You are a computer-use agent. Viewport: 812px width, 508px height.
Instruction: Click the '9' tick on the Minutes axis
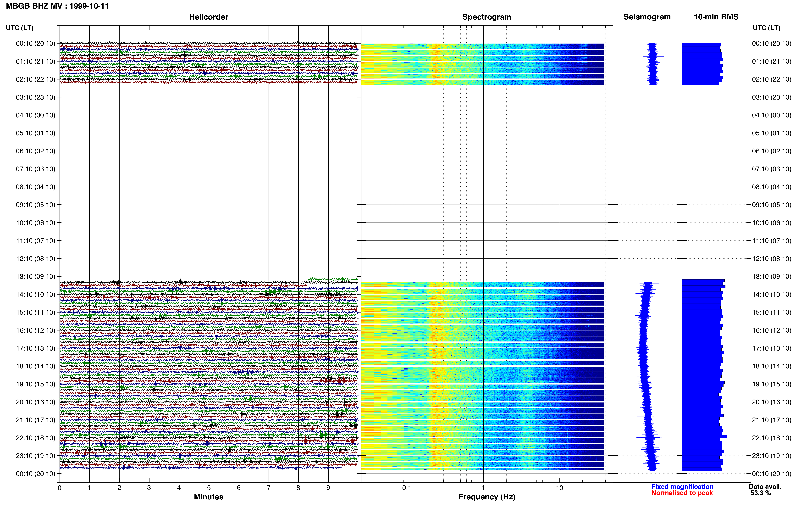328,488
